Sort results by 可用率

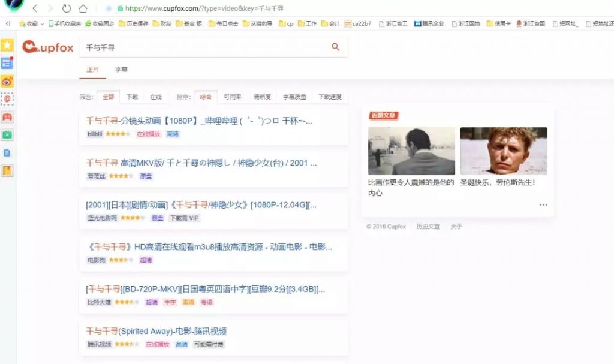coord(232,97)
